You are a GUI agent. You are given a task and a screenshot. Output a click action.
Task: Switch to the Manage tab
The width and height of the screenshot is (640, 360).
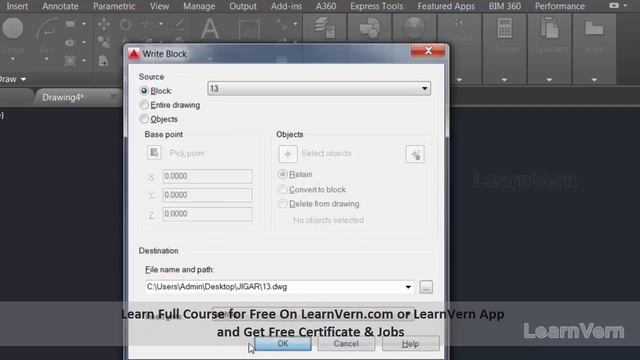pos(199,6)
